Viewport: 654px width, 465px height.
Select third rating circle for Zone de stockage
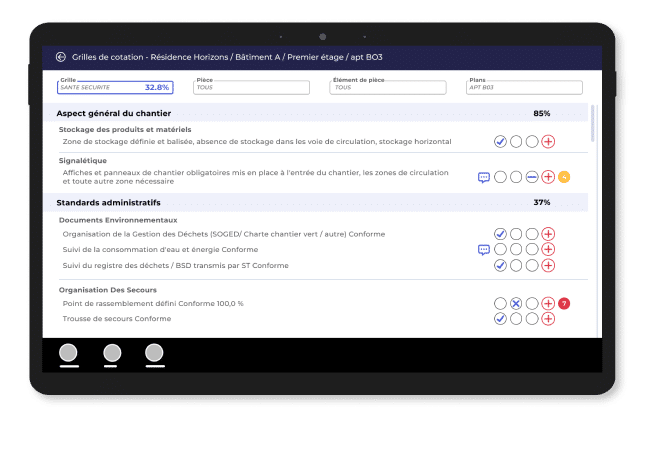[532, 142]
